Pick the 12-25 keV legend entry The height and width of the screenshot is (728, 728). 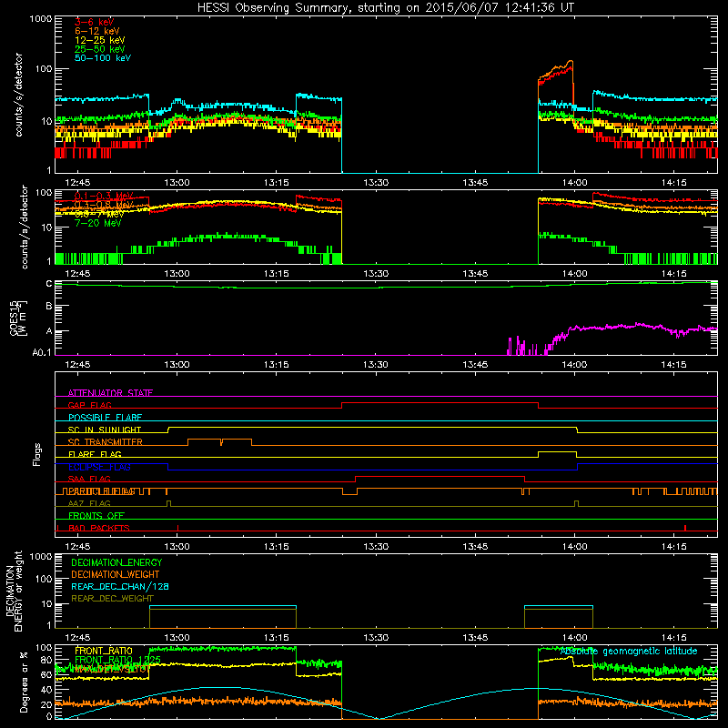click(100, 40)
